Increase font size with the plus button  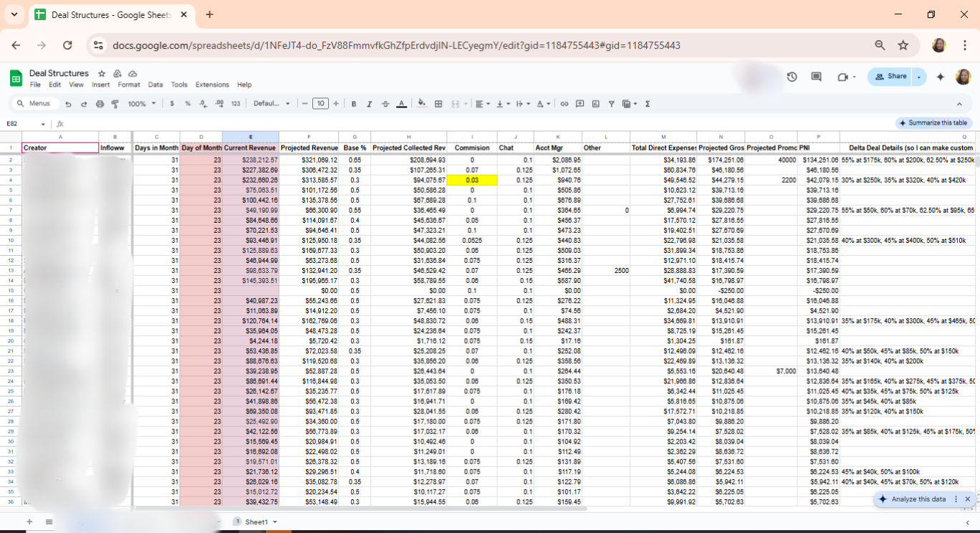[336, 104]
